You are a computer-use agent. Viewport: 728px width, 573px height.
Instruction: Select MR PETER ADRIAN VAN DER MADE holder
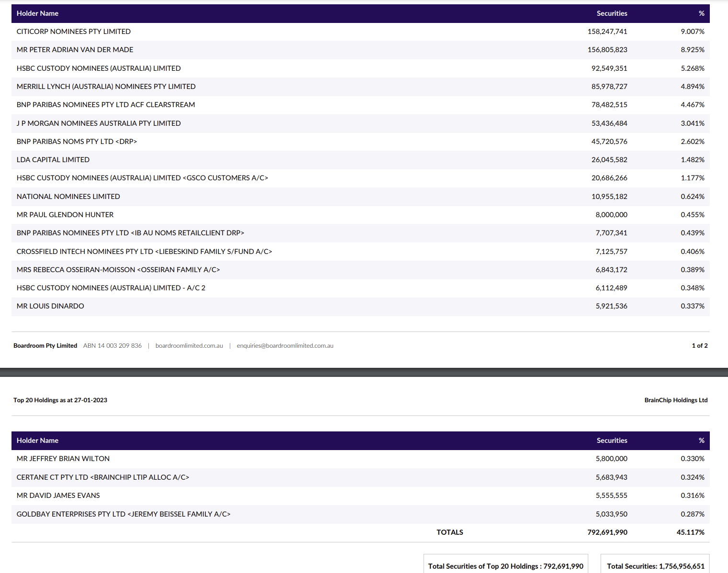click(x=75, y=50)
